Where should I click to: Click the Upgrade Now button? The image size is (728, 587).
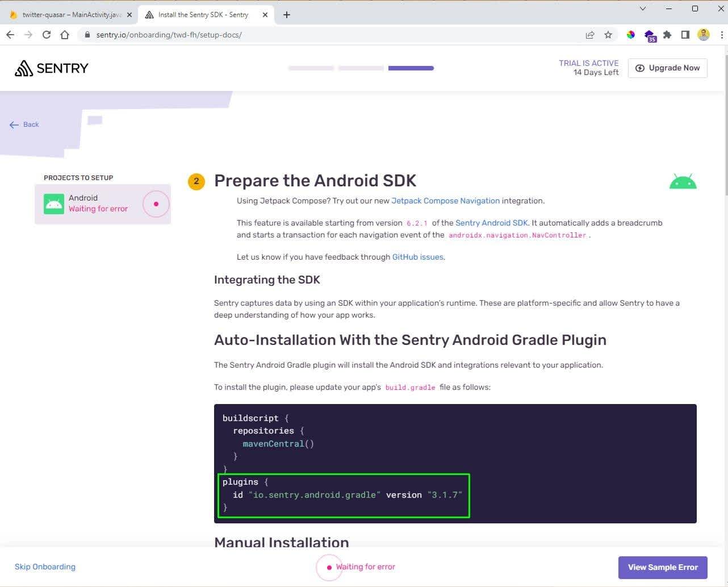click(668, 68)
